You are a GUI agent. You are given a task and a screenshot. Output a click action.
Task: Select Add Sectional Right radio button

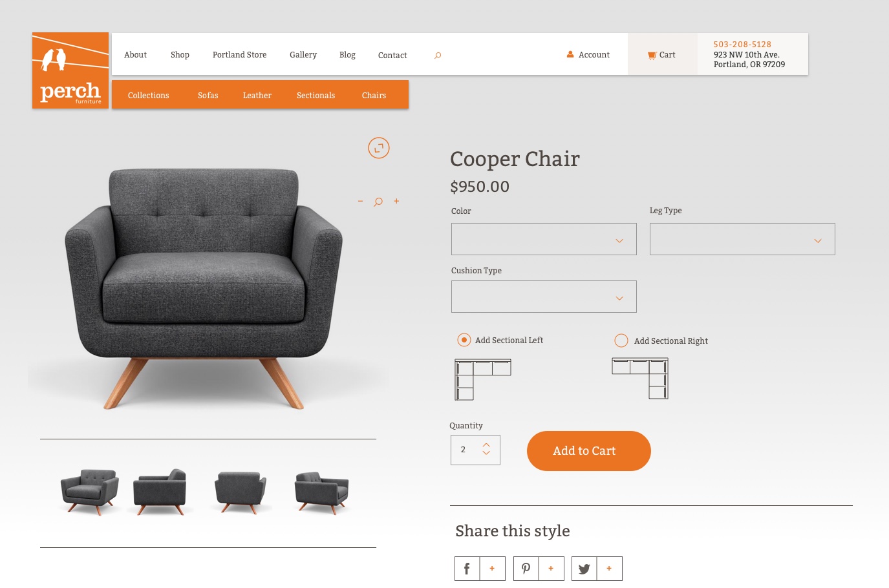[621, 341]
